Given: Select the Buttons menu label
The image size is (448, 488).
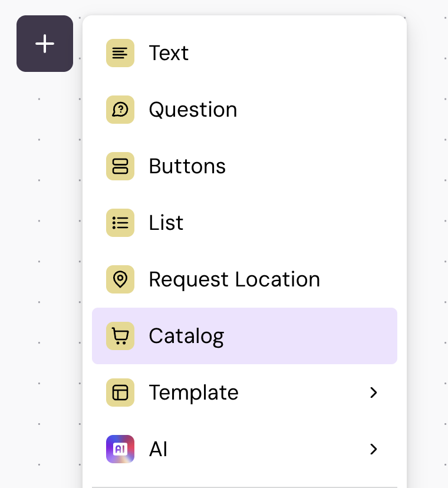Looking at the screenshot, I should point(187,166).
